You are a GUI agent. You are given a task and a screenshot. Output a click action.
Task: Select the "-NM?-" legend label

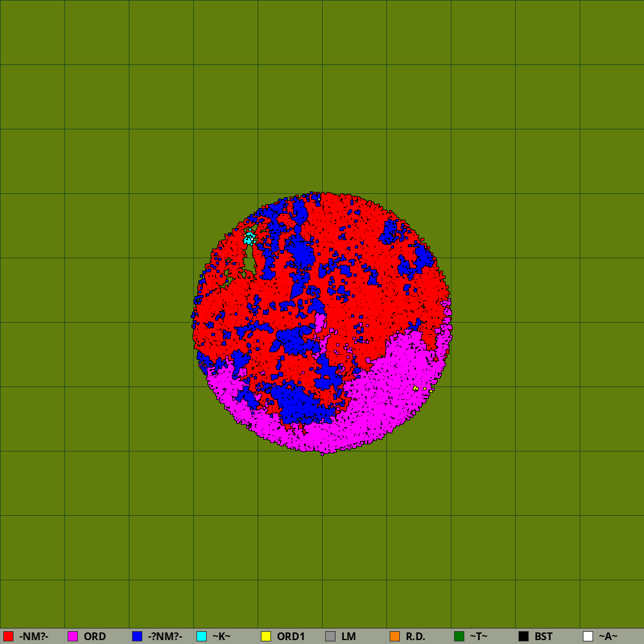[x=33, y=636]
